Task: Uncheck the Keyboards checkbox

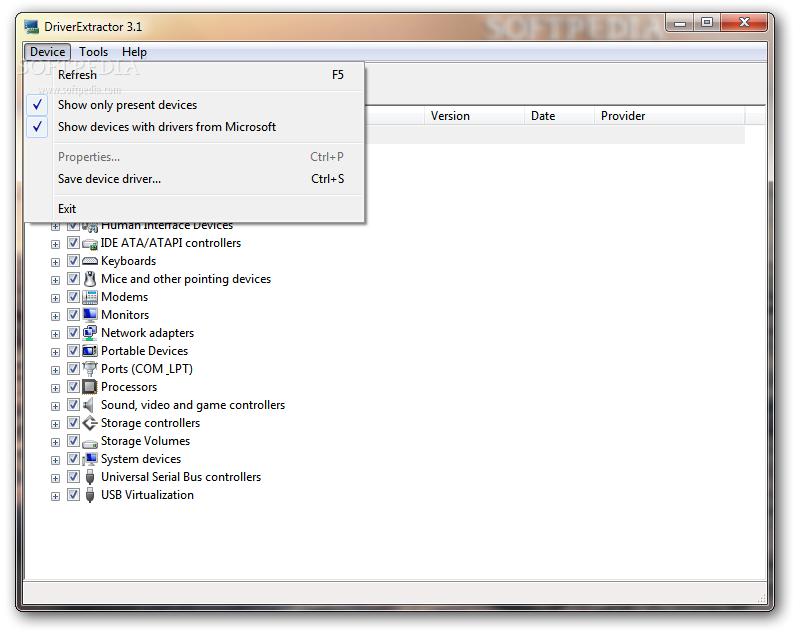Action: point(73,261)
